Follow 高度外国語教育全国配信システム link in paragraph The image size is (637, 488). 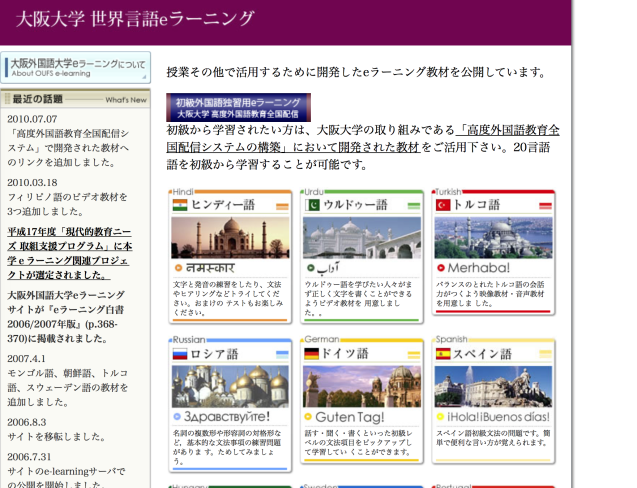point(363,139)
